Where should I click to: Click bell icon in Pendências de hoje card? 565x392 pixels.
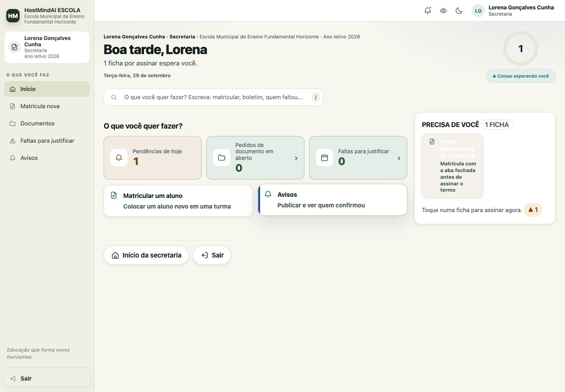pyautogui.click(x=119, y=158)
